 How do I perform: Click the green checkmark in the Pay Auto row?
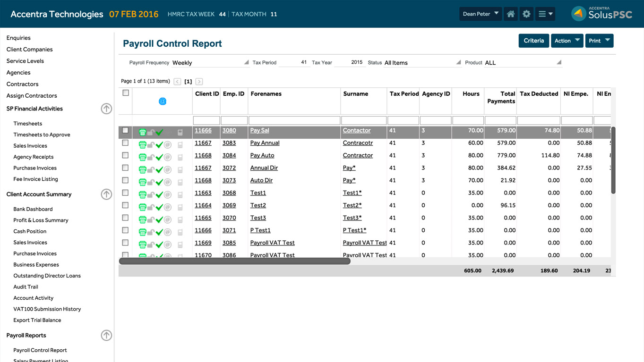[x=159, y=157]
